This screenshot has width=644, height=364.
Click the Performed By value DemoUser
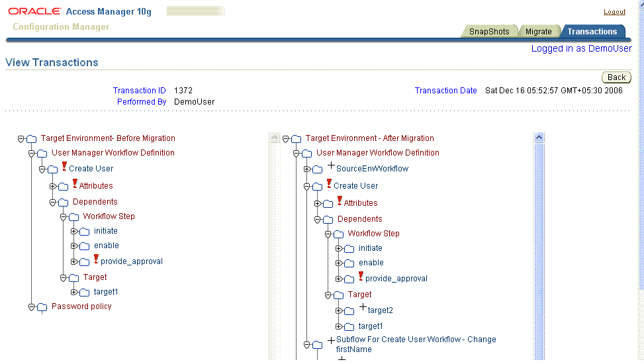[195, 101]
